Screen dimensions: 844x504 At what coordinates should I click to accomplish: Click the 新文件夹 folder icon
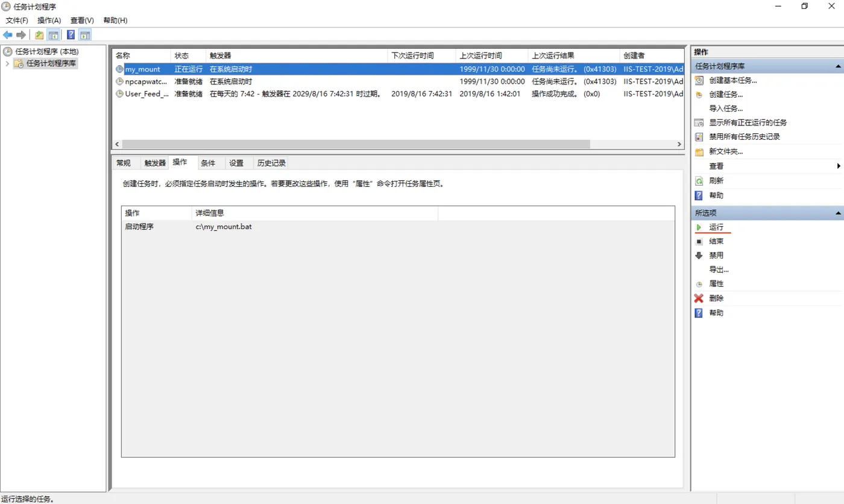(x=699, y=152)
